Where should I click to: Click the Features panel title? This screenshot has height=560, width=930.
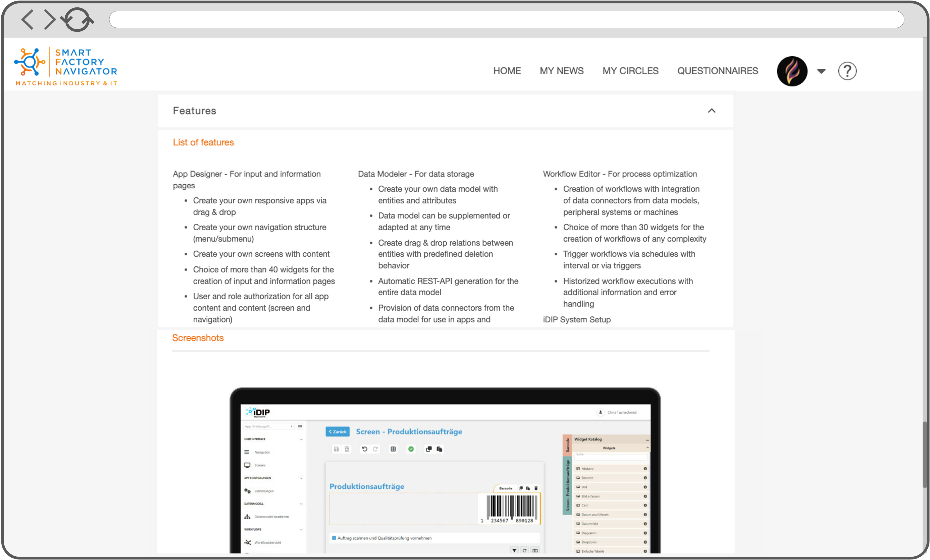pyautogui.click(x=194, y=111)
